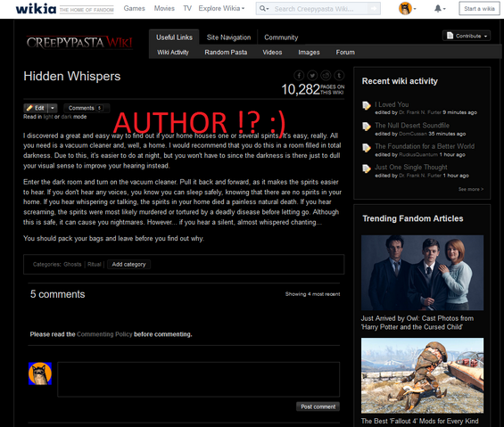Expand the Edit button dropdown arrow
The width and height of the screenshot is (504, 427).
[x=53, y=108]
